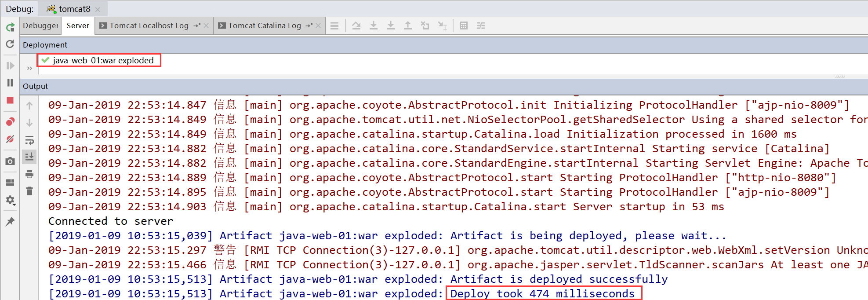Screen dimensions: 868x300
Task: Rerun tomcat8 with the green rerun icon
Action: pos(10,27)
